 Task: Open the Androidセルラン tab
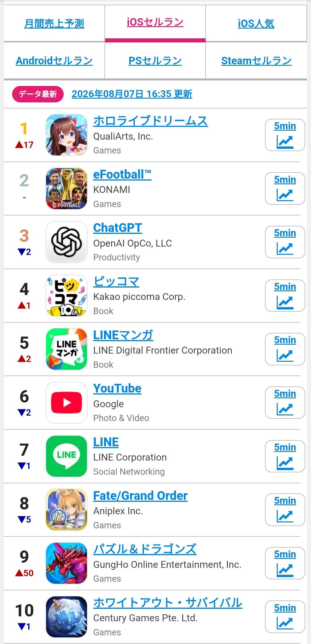pyautogui.click(x=54, y=61)
